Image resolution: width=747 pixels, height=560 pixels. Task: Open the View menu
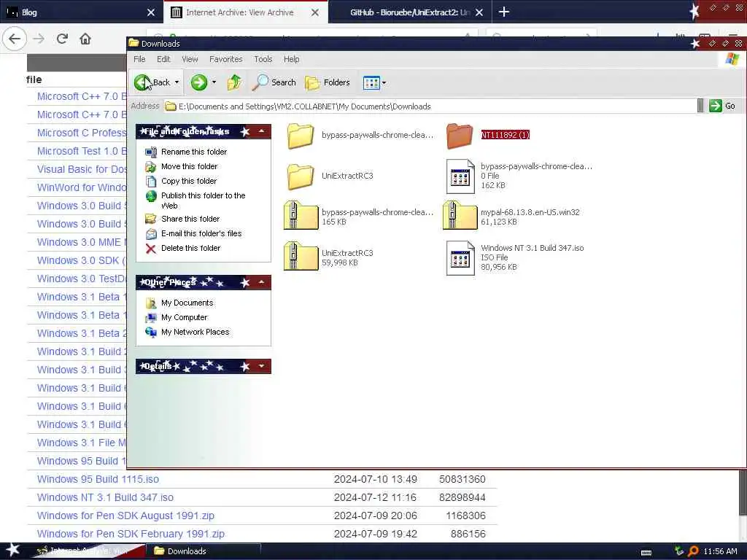pyautogui.click(x=190, y=59)
